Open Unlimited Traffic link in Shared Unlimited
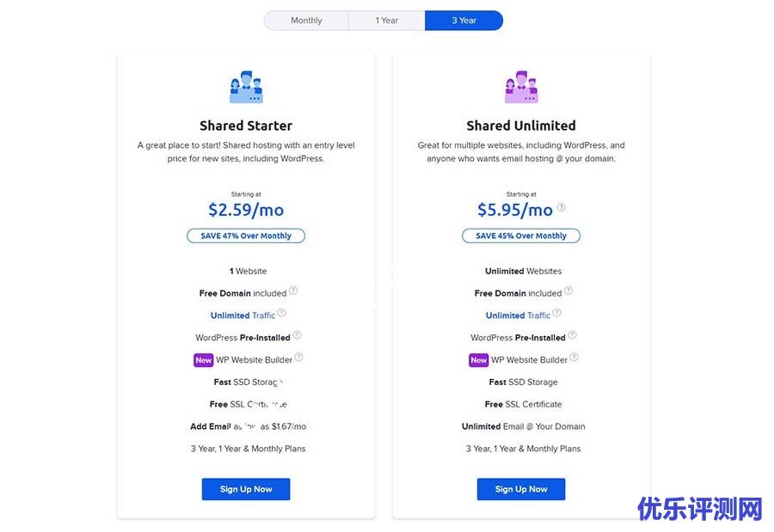This screenshot has height=532, width=774. coord(518,315)
